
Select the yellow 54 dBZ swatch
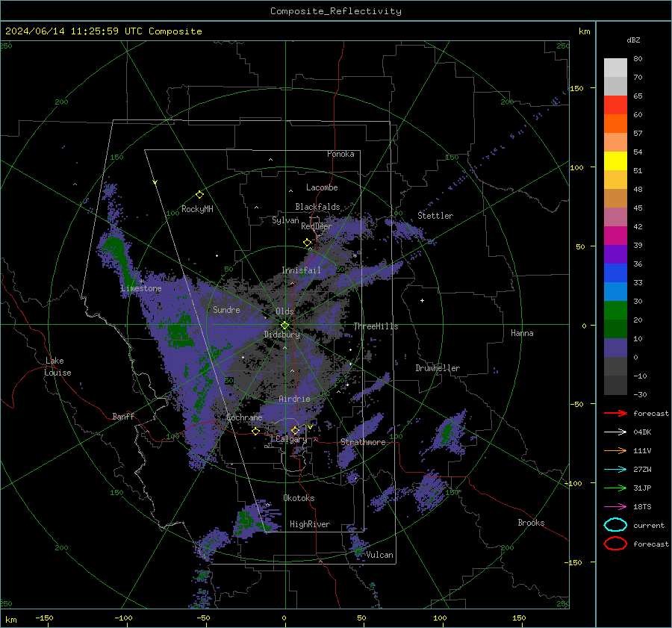pos(615,161)
